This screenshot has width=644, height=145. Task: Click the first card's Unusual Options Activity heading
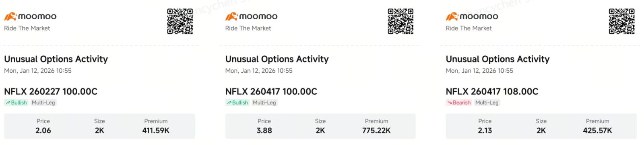click(56, 59)
